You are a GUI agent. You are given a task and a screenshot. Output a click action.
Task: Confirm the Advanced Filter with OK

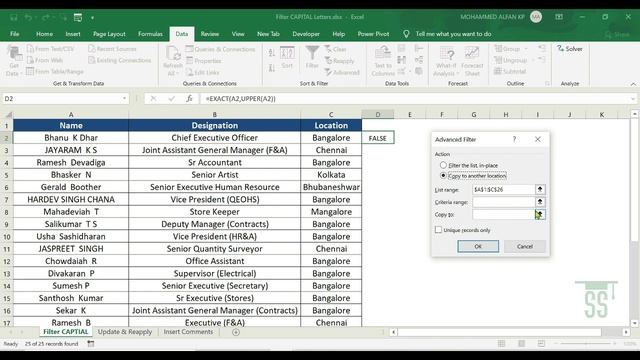pos(478,247)
